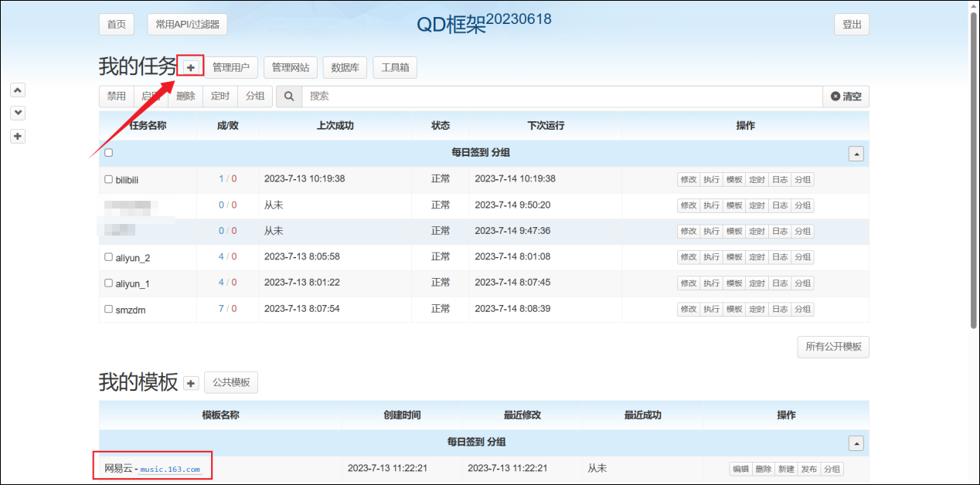980x485 pixels.
Task: Tick the bilibili task checkbox
Action: [109, 179]
